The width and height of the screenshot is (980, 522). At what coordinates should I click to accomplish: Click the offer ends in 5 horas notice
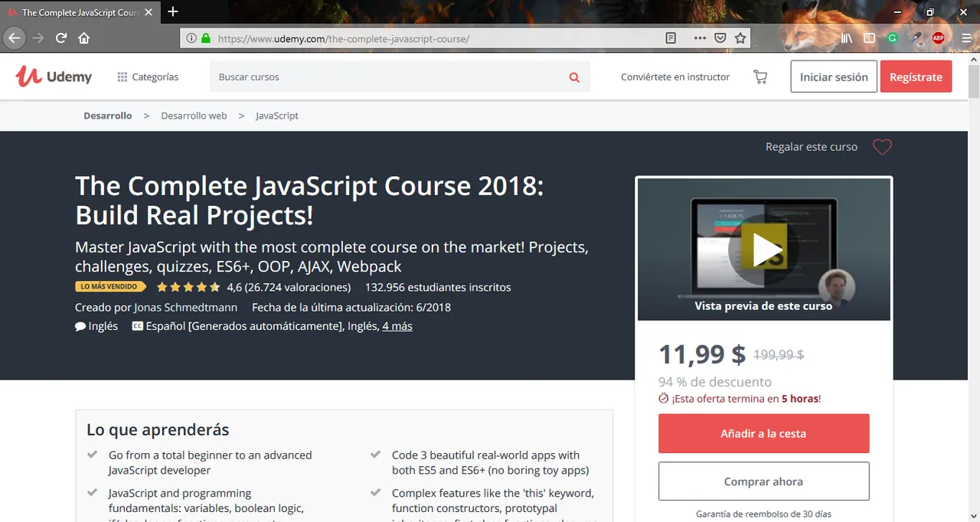[740, 399]
